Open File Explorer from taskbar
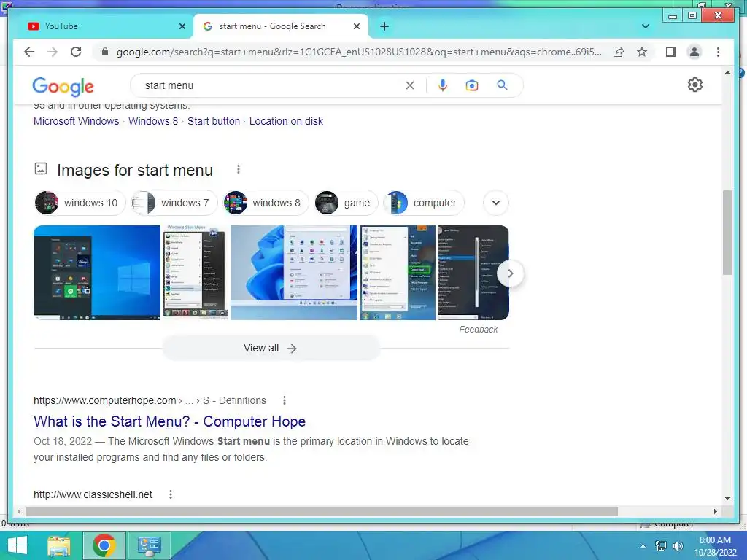 pos(59,545)
